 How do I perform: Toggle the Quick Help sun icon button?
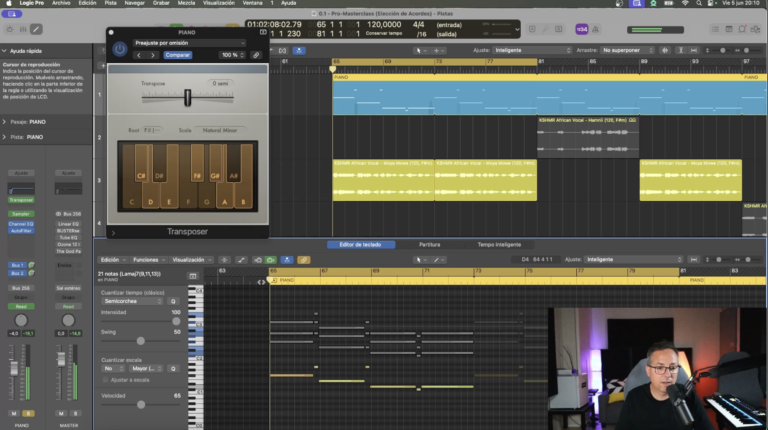pyautogui.click(x=10, y=29)
